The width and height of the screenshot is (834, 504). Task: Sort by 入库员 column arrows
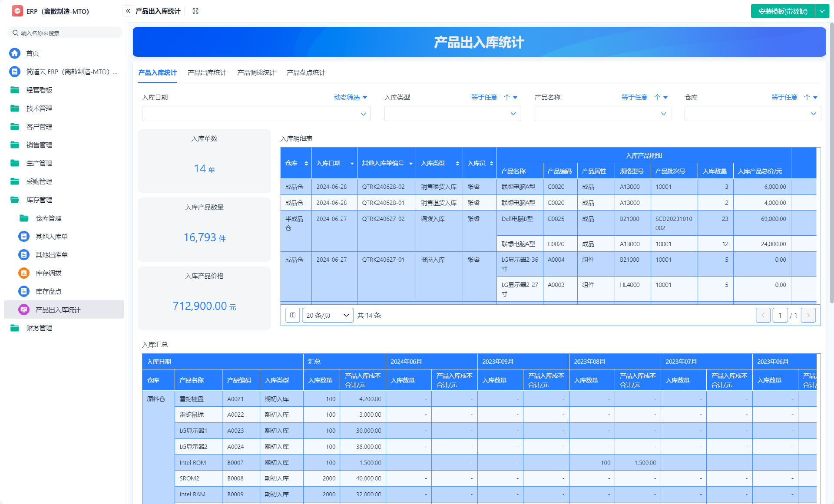491,163
